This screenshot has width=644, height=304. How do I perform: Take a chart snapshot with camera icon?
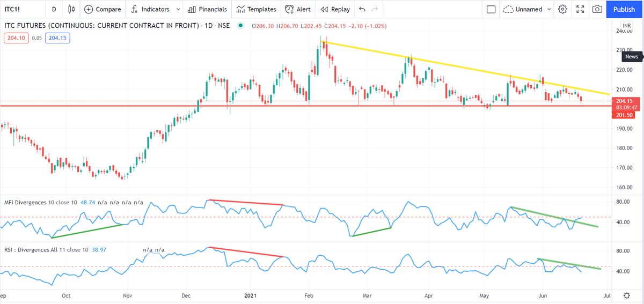(x=597, y=9)
